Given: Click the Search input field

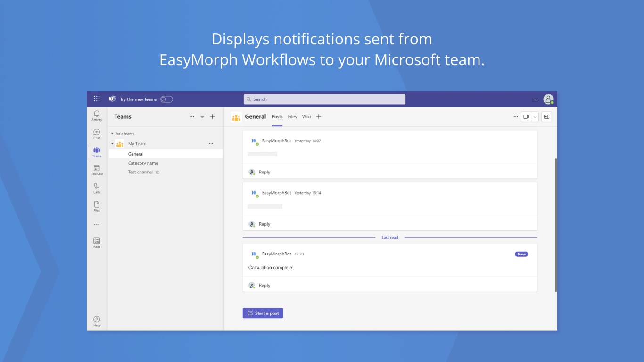Looking at the screenshot, I should tap(324, 99).
